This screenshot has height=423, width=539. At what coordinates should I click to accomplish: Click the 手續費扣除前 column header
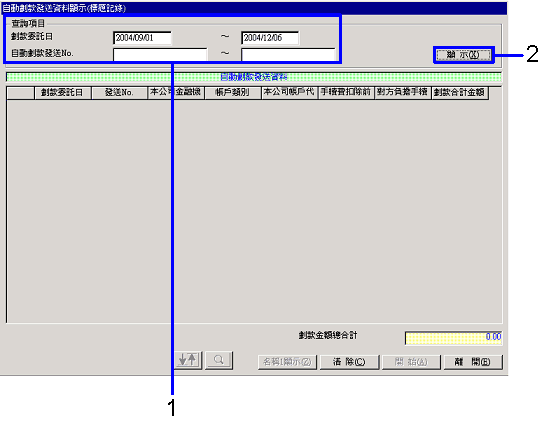(x=346, y=93)
